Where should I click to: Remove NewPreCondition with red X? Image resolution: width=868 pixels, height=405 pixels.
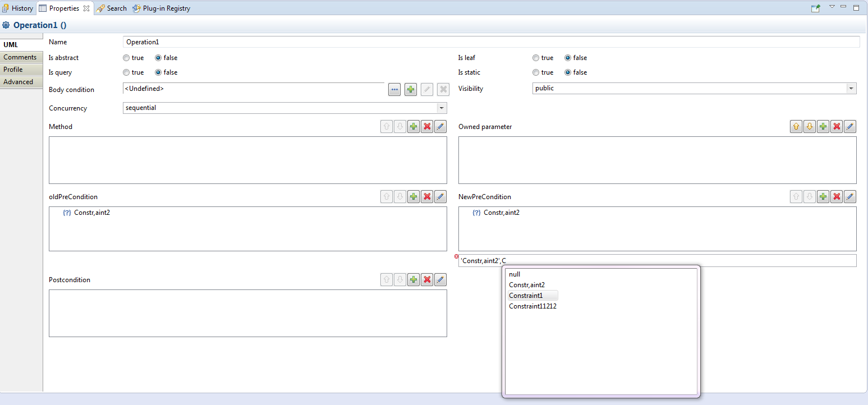pos(837,197)
